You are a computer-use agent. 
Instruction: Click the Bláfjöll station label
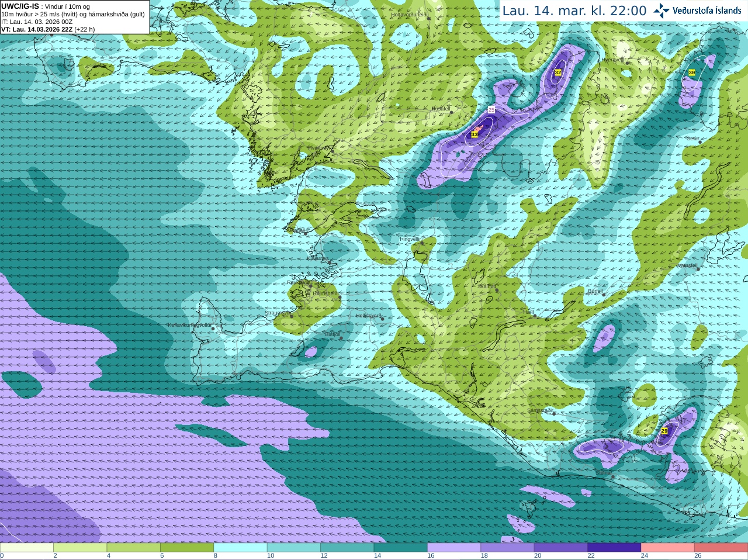pyautogui.click(x=333, y=334)
